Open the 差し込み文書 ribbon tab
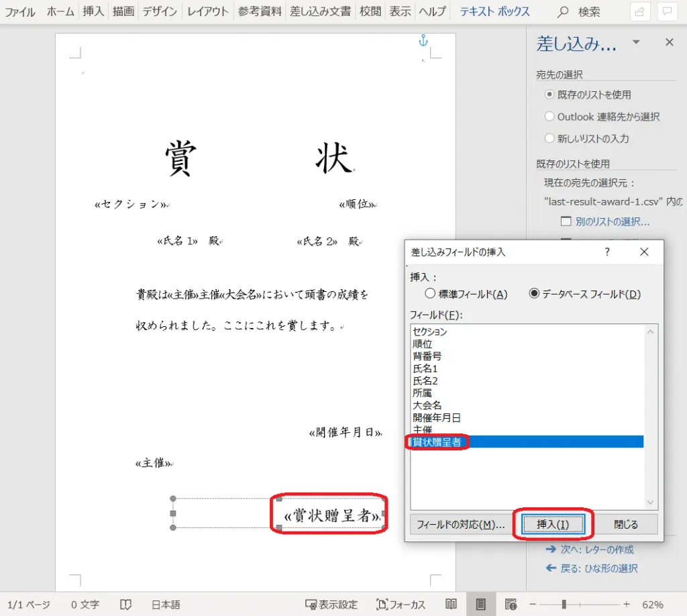The height and width of the screenshot is (616, 687). tap(320, 11)
